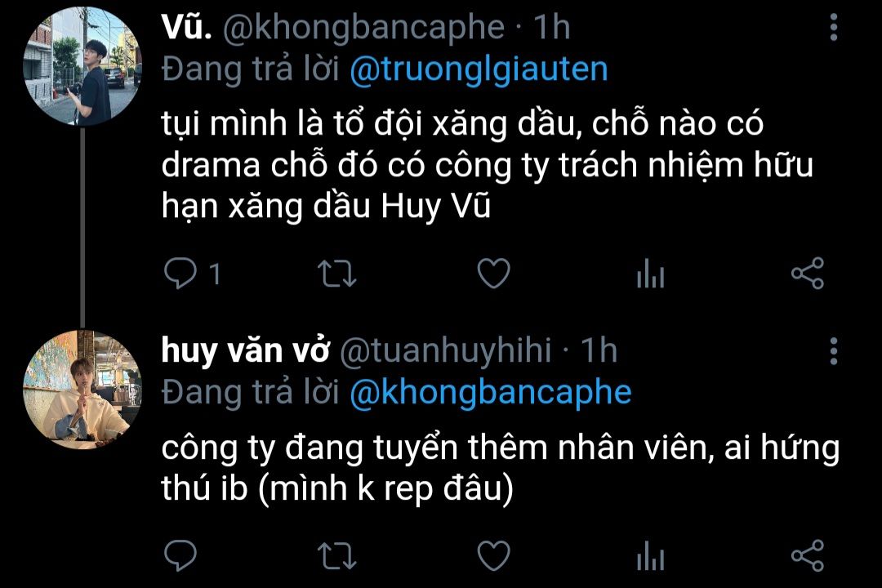Open the @truonglgiauten mention link

(479, 69)
